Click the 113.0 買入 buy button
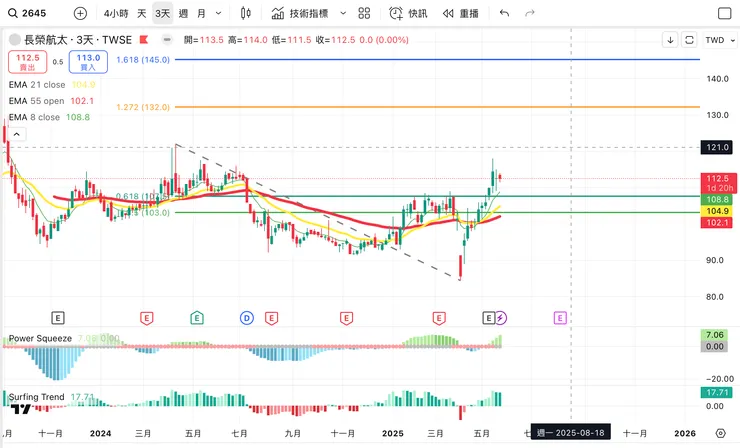This screenshot has width=740, height=448. (x=88, y=62)
